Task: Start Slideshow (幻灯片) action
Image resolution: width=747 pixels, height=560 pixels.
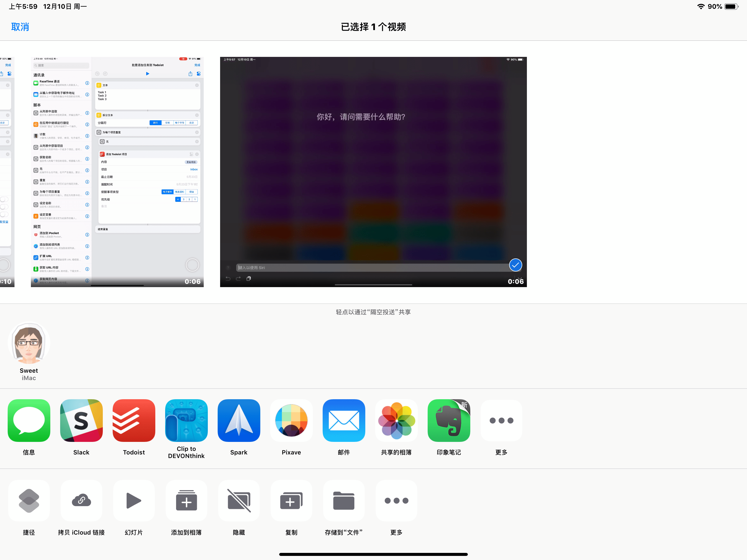Action: tap(134, 501)
